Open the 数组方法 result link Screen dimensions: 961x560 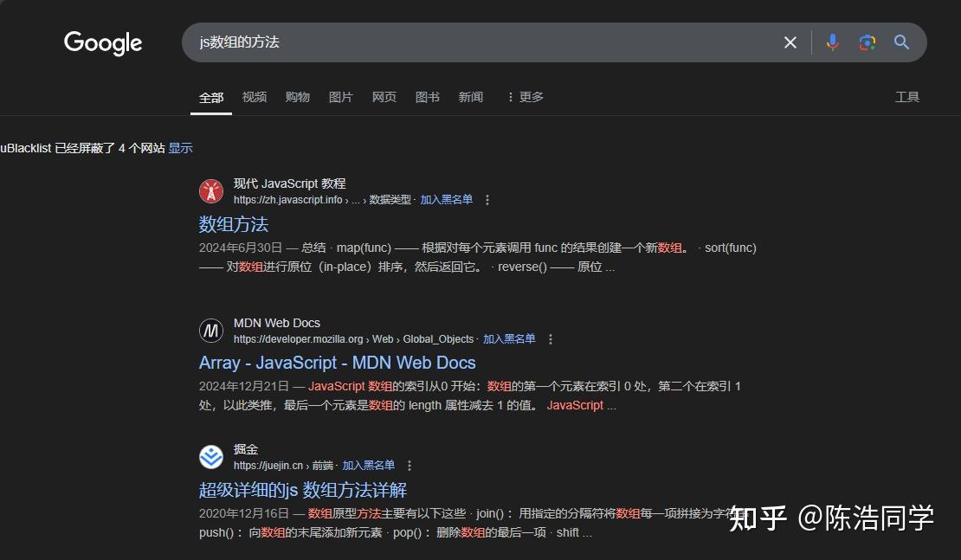click(x=233, y=224)
